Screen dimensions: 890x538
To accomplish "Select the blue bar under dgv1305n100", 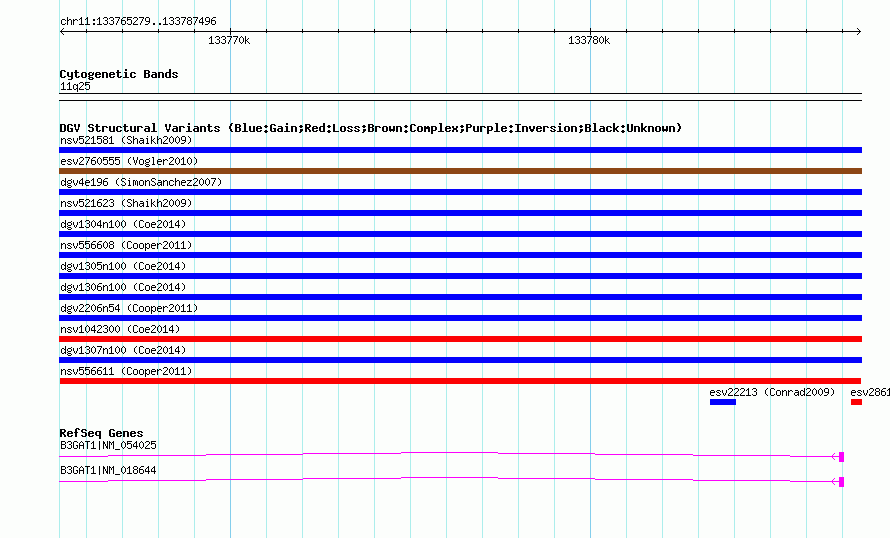I will 460,276.
